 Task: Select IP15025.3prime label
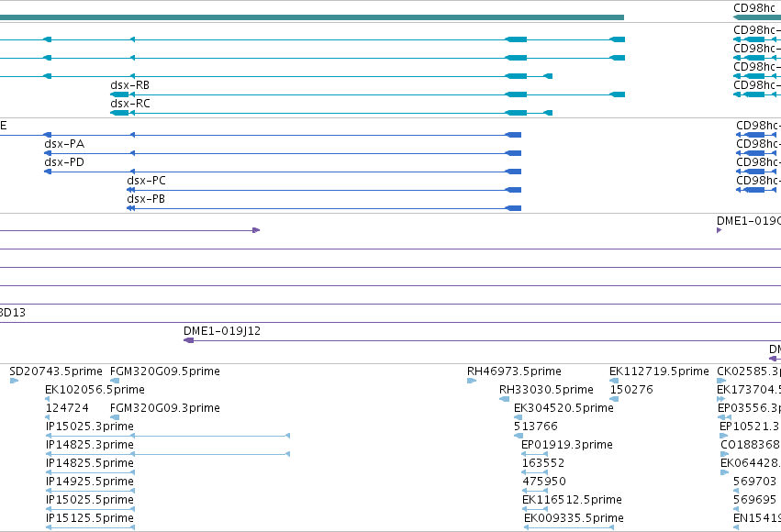(x=90, y=427)
